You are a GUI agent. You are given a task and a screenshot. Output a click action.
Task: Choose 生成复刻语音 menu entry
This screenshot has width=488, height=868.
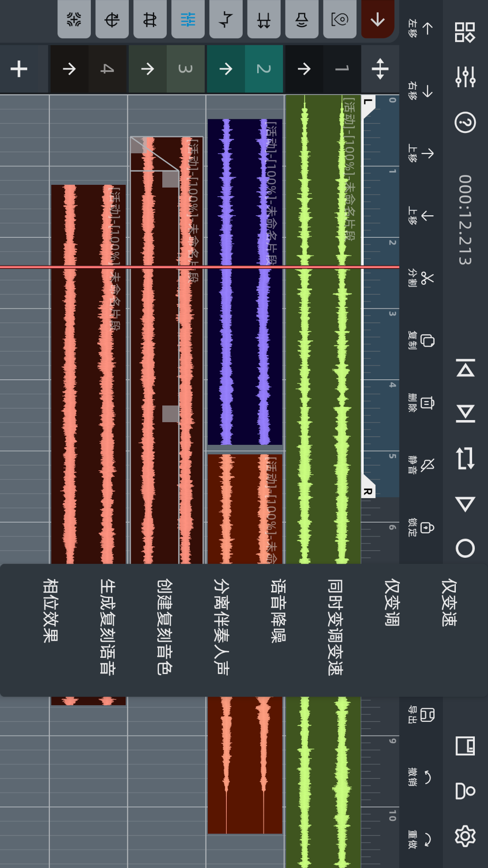pyautogui.click(x=107, y=627)
